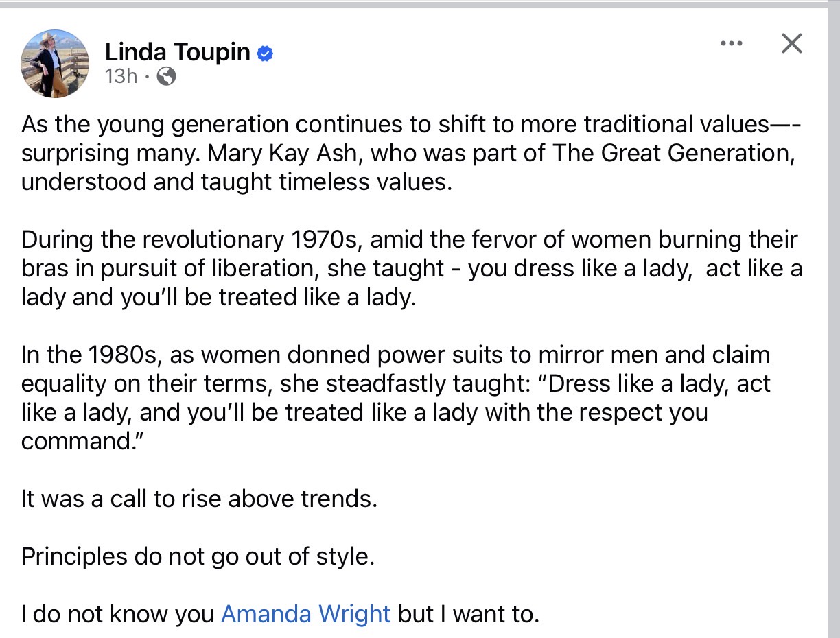Click the line "It was a call to rise above trends."

coord(199,498)
